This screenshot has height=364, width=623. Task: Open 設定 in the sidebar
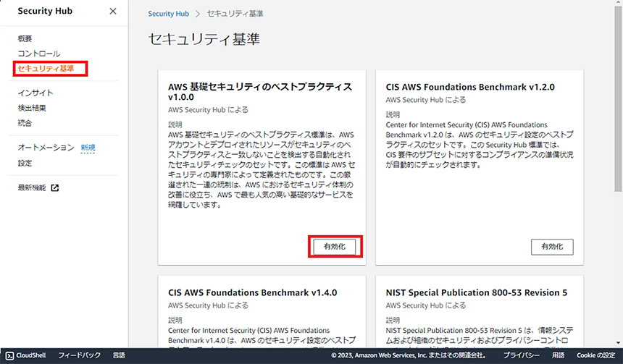click(25, 163)
